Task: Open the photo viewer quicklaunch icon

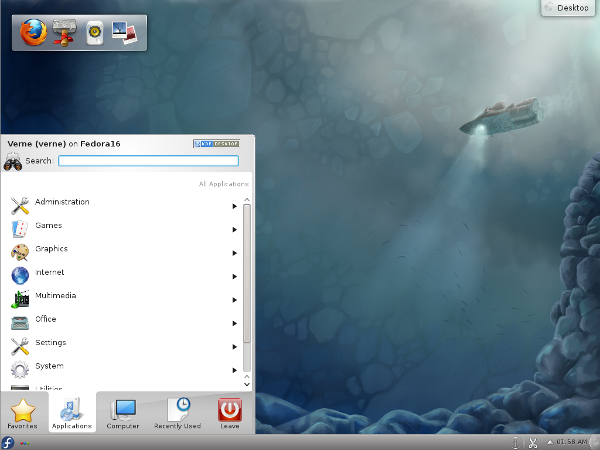Action: click(x=124, y=33)
